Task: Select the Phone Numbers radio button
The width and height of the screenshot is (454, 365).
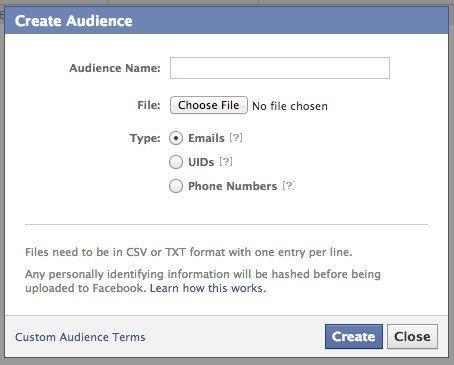Action: pyautogui.click(x=176, y=186)
